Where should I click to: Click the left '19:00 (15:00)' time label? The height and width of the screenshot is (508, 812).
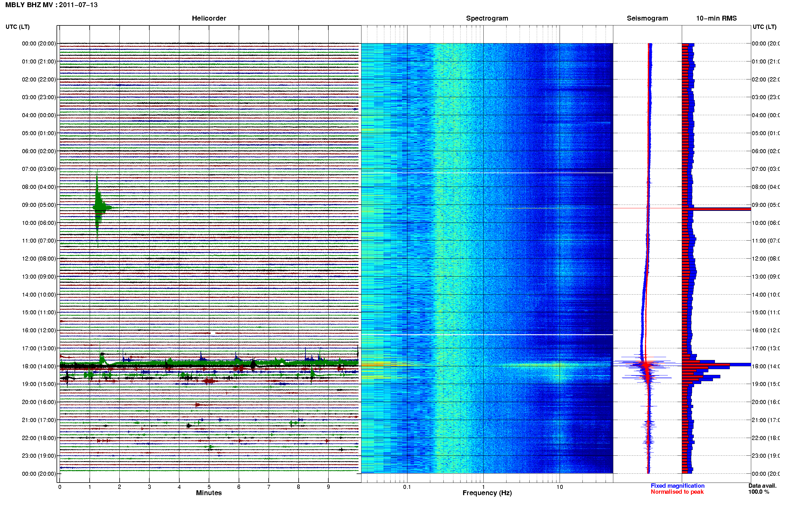(x=39, y=384)
